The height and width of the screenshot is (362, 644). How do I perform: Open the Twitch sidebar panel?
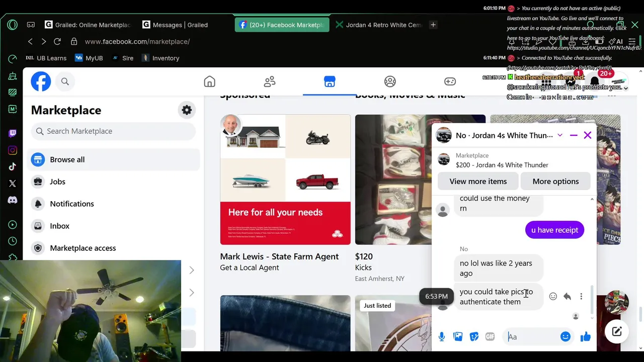tap(13, 133)
